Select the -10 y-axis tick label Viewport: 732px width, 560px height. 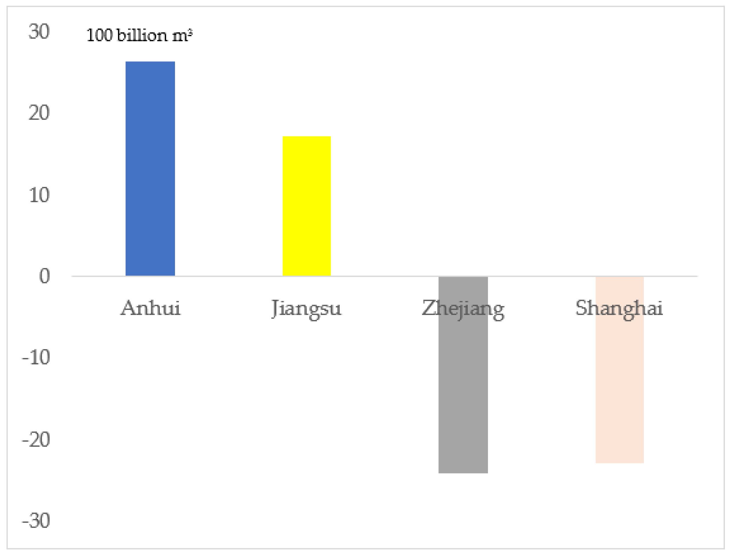pyautogui.click(x=36, y=358)
